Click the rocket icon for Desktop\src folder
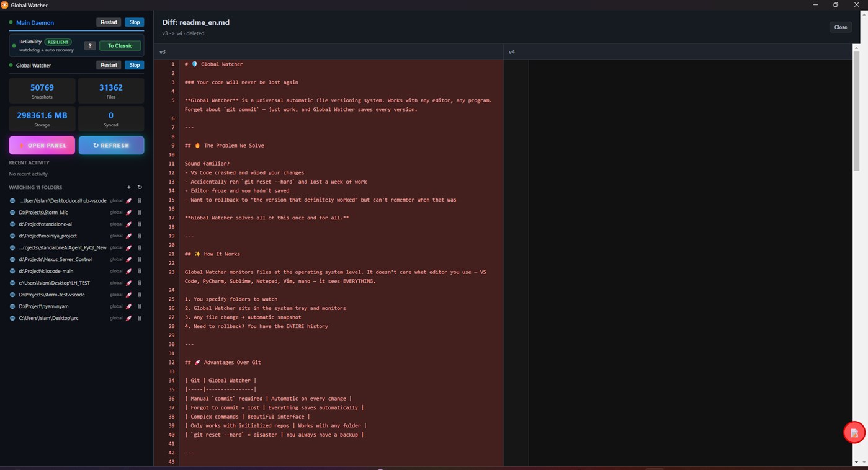This screenshot has height=470, width=868. point(129,319)
